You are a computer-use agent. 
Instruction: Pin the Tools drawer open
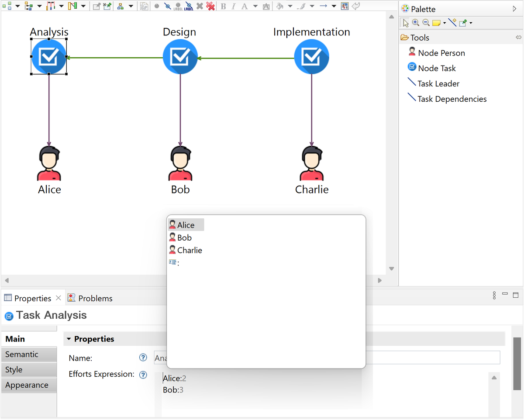(x=518, y=38)
